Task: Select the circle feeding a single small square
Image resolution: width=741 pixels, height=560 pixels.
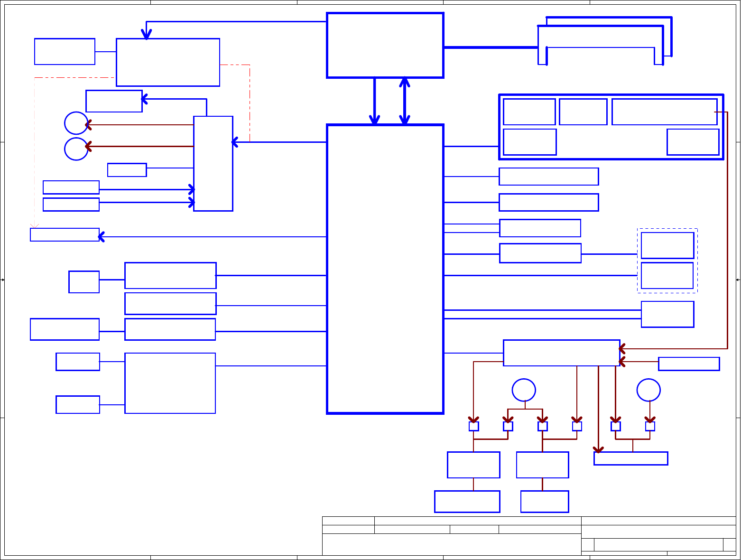Action: coord(648,390)
